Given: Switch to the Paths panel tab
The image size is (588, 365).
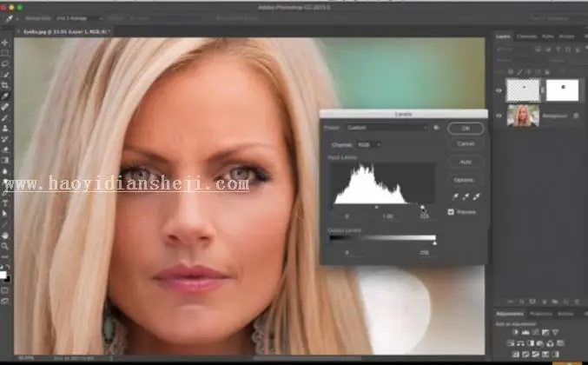Looking at the screenshot, I should (547, 36).
